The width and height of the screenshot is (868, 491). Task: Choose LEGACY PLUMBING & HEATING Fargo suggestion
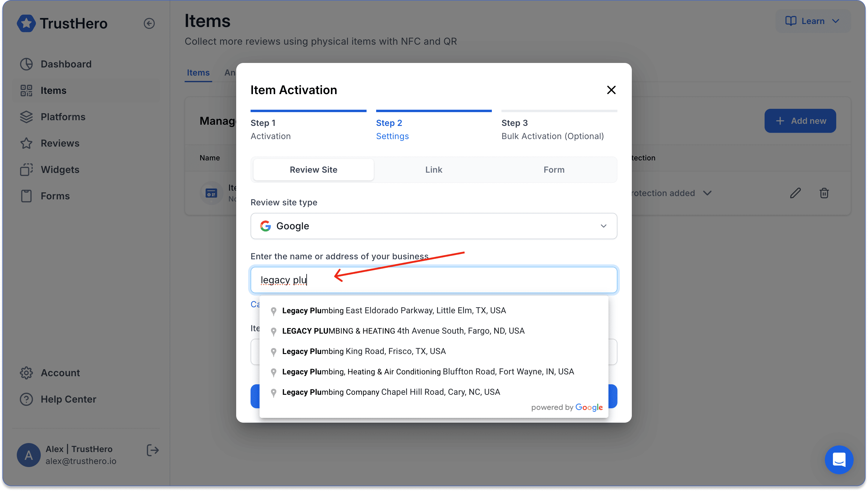point(403,331)
